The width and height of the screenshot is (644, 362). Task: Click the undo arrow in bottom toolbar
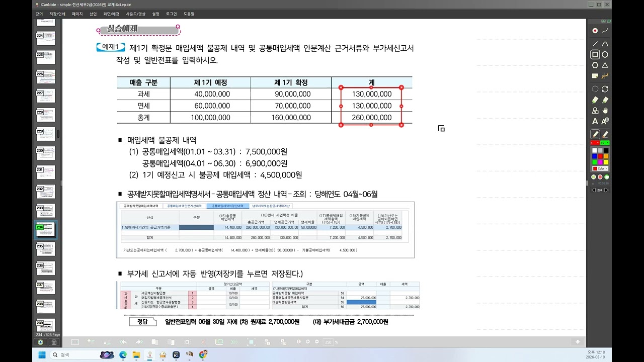[x=123, y=342]
